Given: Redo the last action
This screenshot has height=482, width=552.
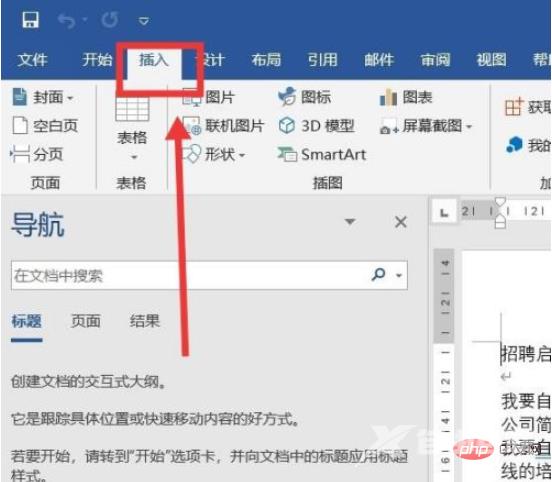Looking at the screenshot, I should click(x=110, y=20).
